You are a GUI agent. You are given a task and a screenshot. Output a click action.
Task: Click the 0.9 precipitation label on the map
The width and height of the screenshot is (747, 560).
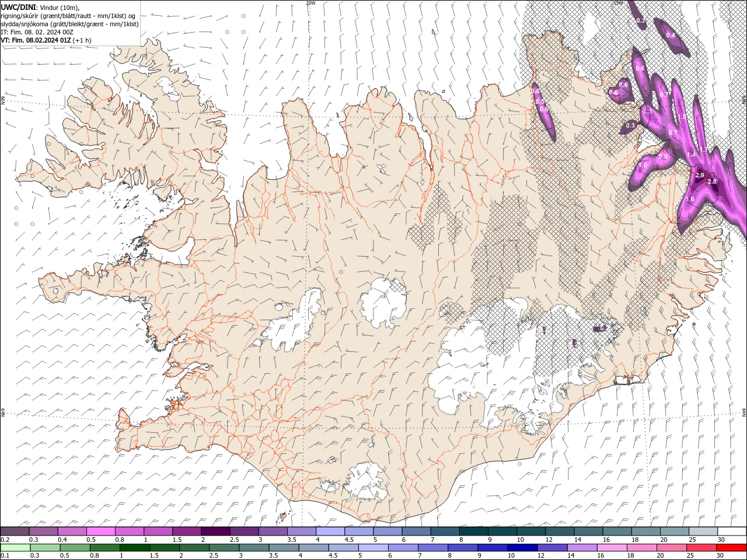662,156
